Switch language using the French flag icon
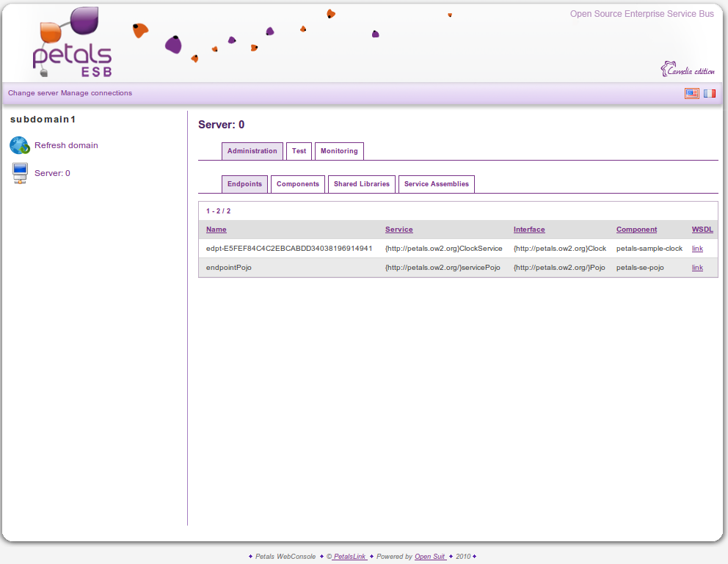This screenshot has width=728, height=564. pyautogui.click(x=710, y=93)
